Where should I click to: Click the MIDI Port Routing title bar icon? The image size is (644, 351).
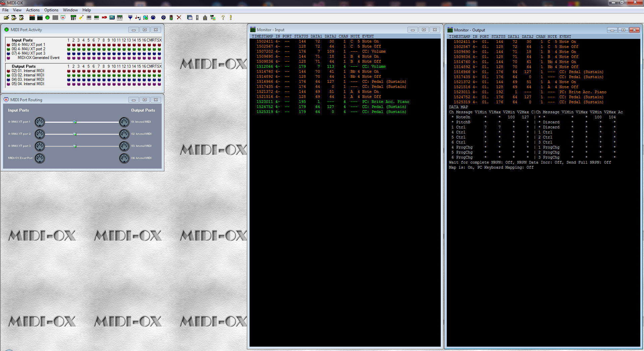(6, 100)
